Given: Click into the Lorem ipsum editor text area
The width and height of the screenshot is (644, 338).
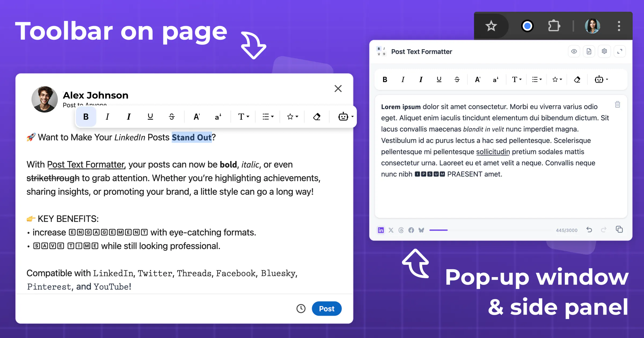Looking at the screenshot, I should tap(501, 156).
